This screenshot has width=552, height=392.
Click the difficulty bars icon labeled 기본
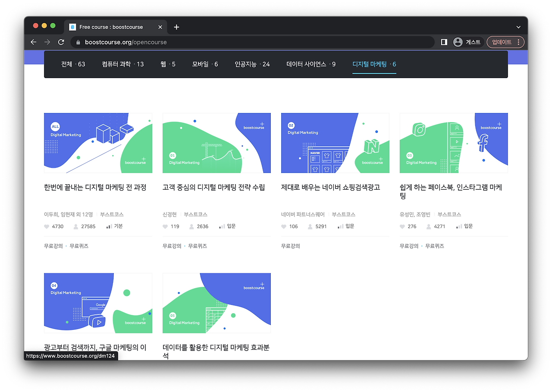click(108, 226)
